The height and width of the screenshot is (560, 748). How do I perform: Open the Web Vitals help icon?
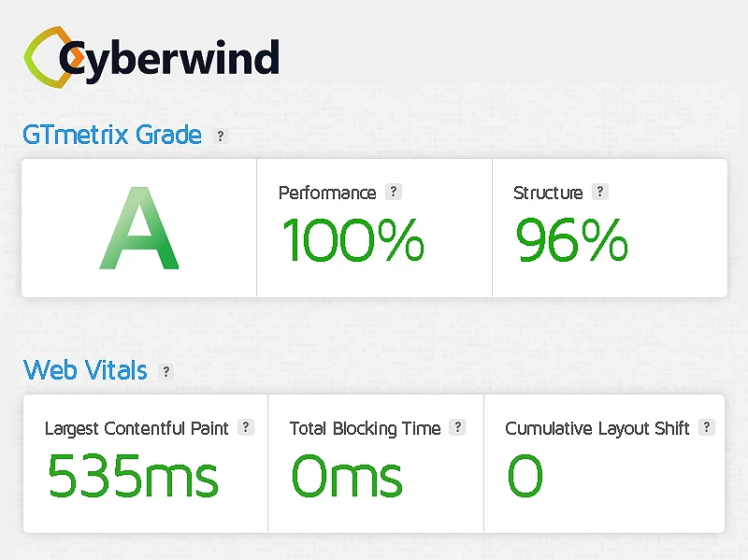[x=166, y=371]
